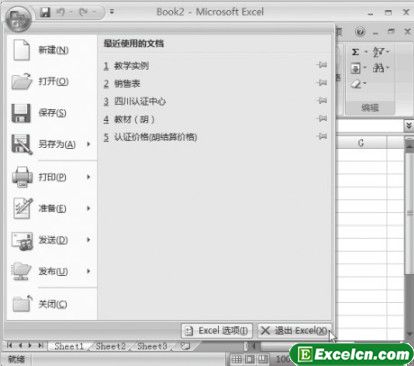Screen dimensions: 414x366
Task: Click the round Office button
Action: [x=18, y=19]
